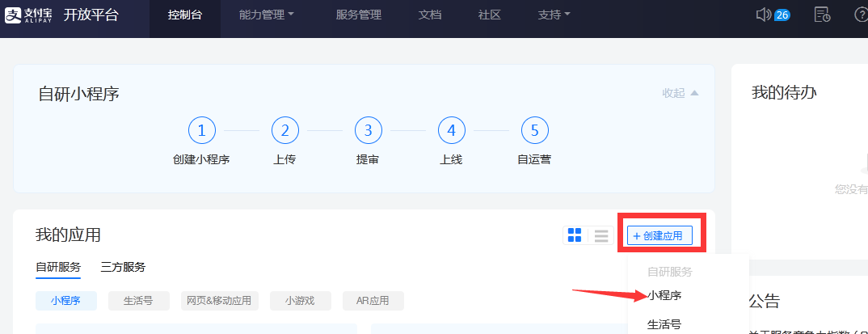868x334 pixels.
Task: Switch to list view of apps
Action: (x=601, y=235)
